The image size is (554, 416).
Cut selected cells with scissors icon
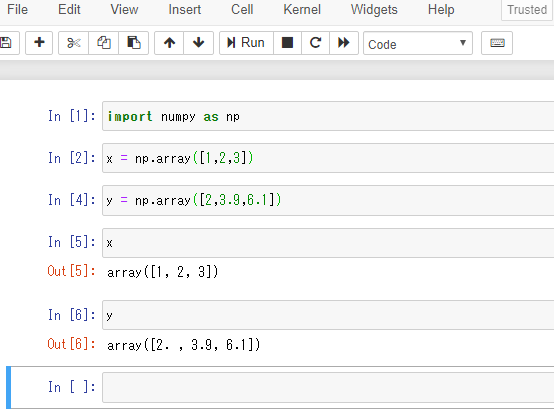(73, 43)
